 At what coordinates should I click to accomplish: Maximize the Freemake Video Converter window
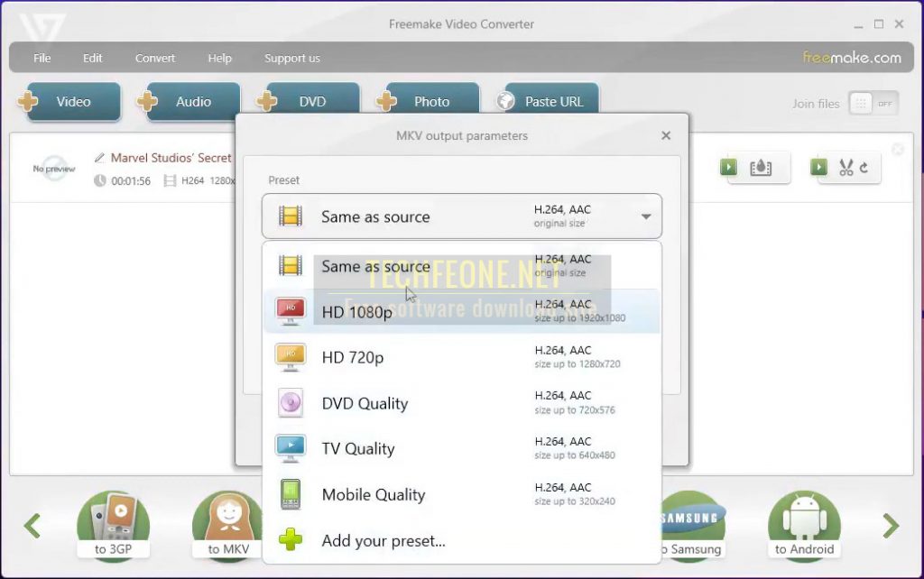click(x=879, y=24)
